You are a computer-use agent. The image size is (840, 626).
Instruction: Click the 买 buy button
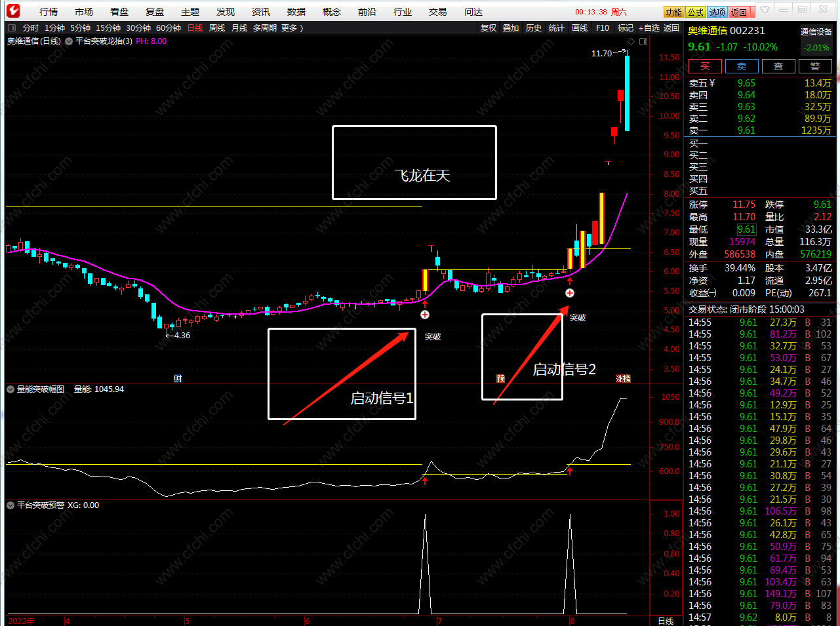(705, 66)
